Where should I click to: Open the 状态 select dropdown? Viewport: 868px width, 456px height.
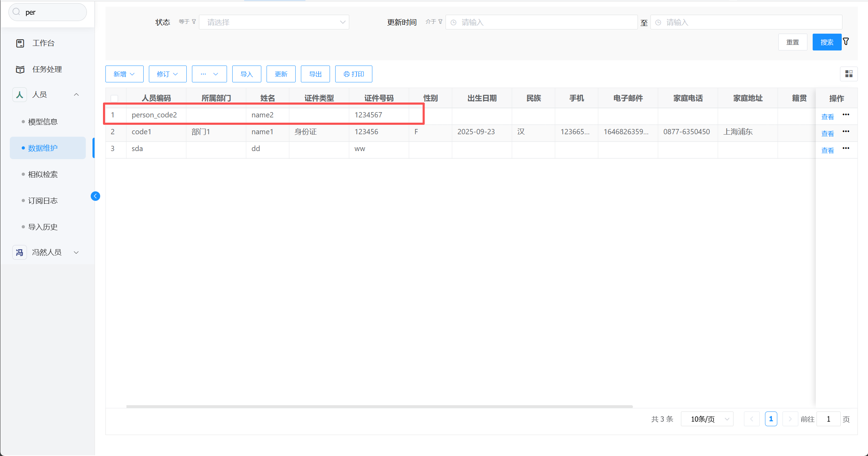(x=274, y=22)
